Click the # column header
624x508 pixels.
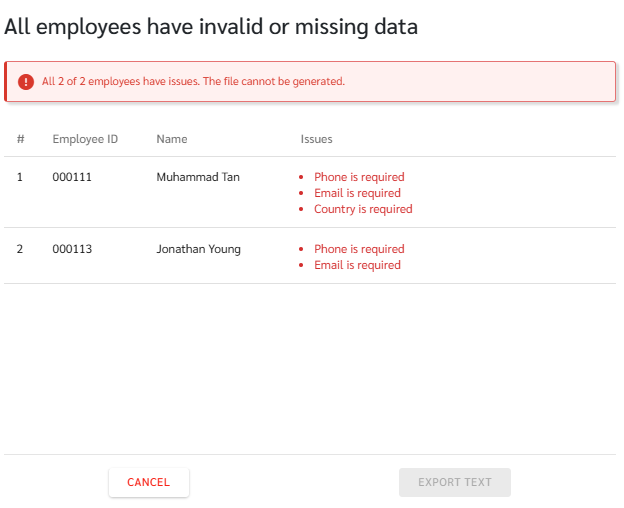21,139
